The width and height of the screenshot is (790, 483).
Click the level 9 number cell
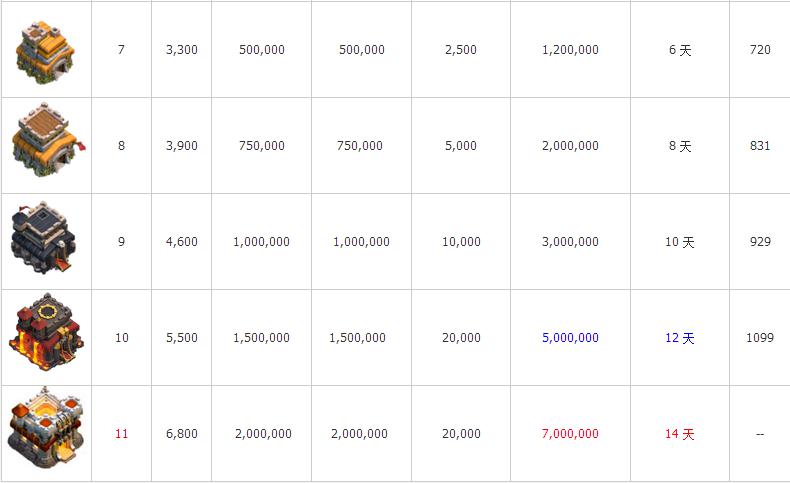[121, 242]
